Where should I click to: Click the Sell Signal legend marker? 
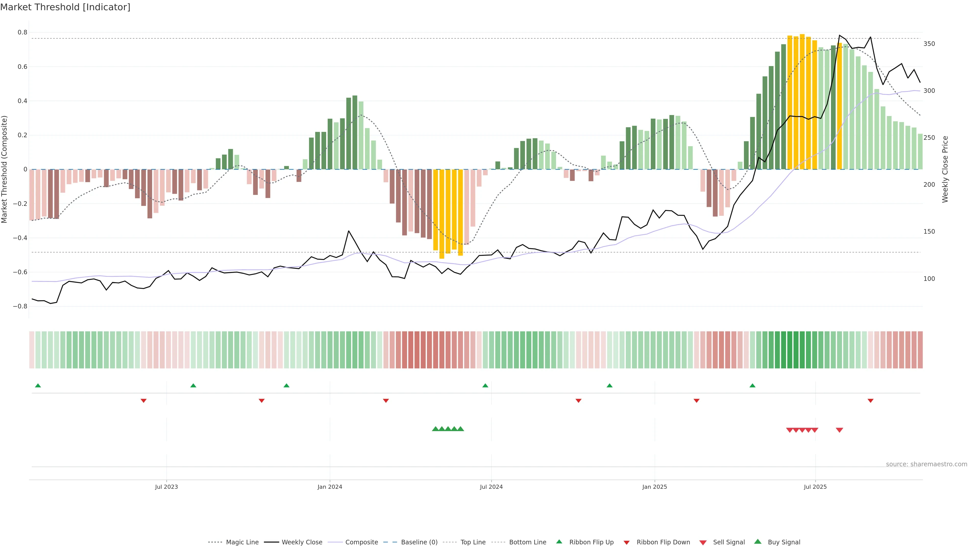(703, 542)
